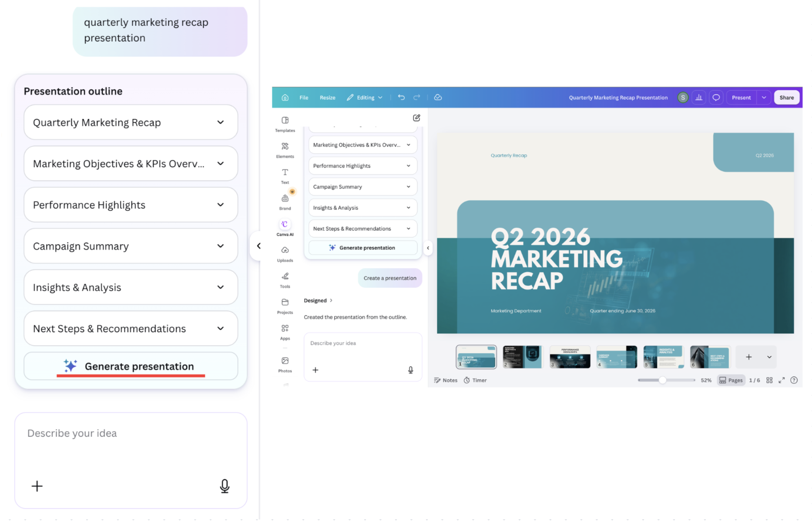Adjust the zoom slider handle
Viewport: 812px width, 532px height.
(x=662, y=380)
